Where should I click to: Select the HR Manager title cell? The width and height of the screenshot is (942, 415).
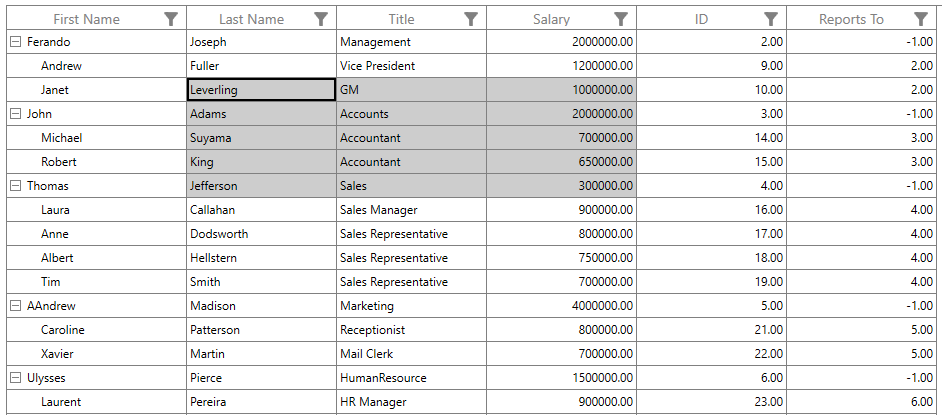[412, 402]
